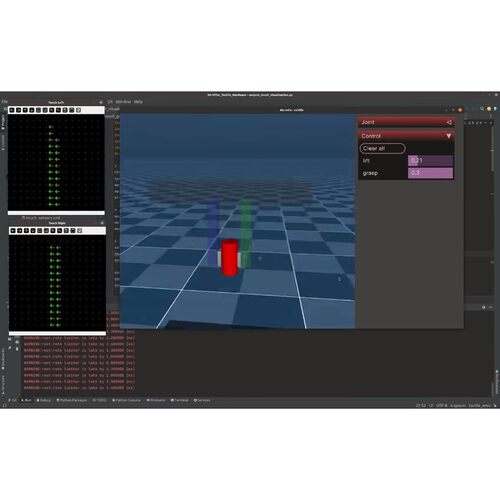
Task: Expand the Joint section arrow
Action: click(449, 122)
